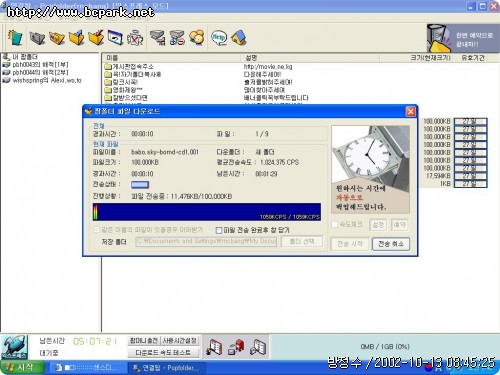The width and height of the screenshot is (500, 375).
Task: Click the 전송 시작 button
Action: tap(350, 244)
